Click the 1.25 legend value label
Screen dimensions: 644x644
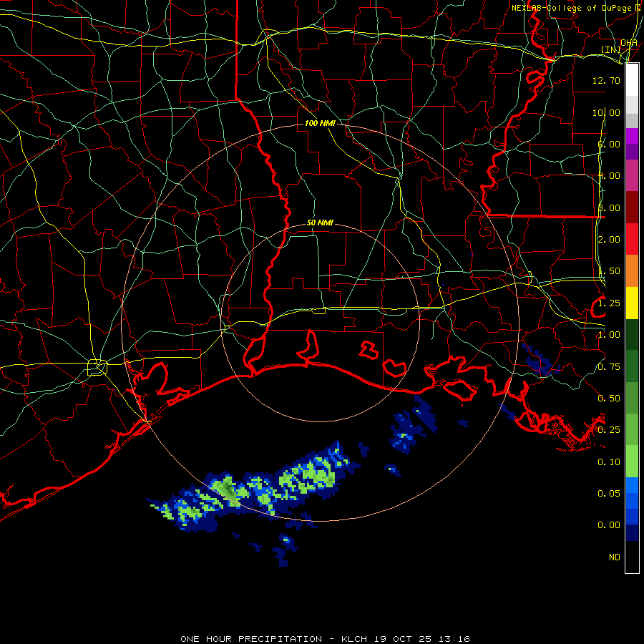609,303
